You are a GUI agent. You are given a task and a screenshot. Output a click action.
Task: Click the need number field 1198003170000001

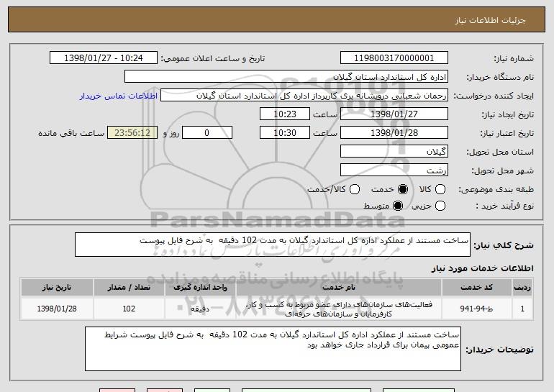pos(394,58)
